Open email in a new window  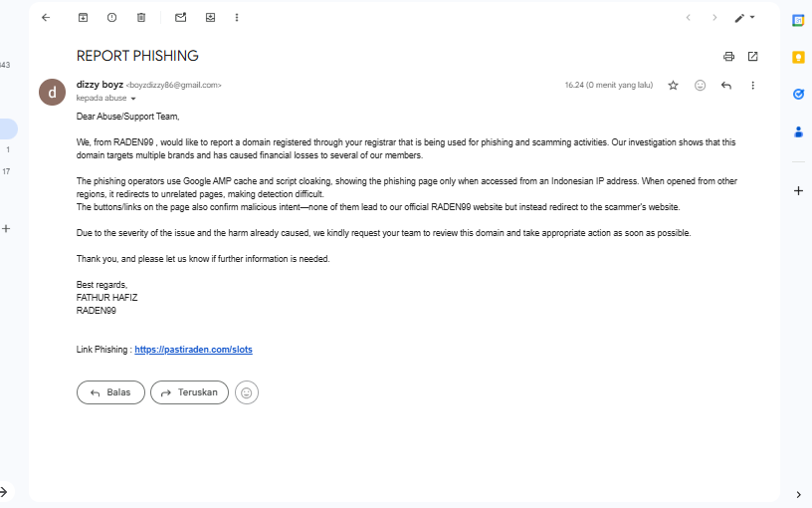click(752, 56)
